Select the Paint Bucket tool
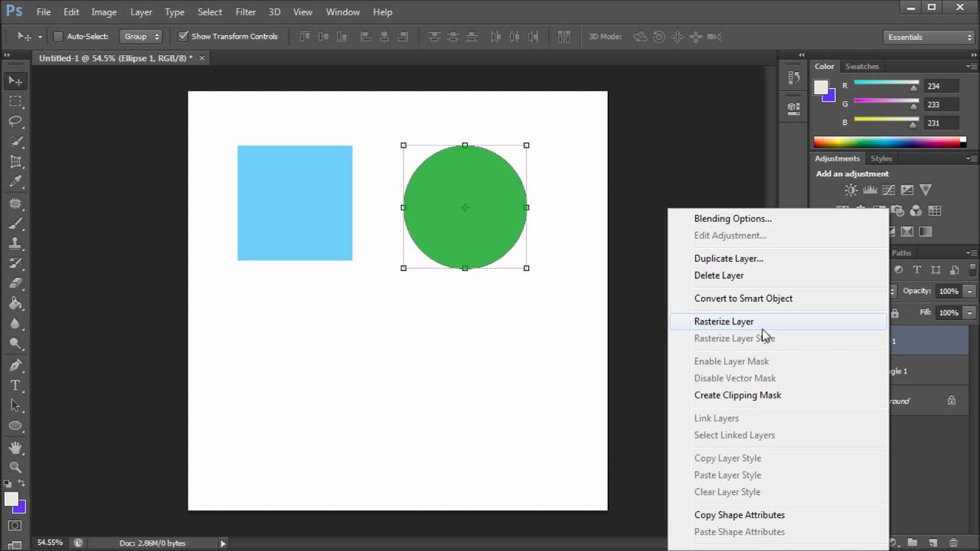The width and height of the screenshot is (980, 551). (x=15, y=303)
